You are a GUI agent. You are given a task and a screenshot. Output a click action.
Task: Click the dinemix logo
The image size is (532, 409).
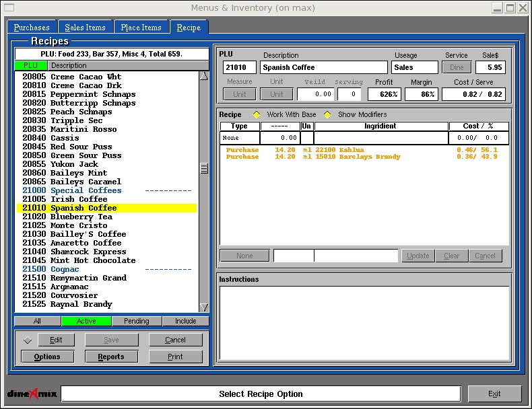32,394
